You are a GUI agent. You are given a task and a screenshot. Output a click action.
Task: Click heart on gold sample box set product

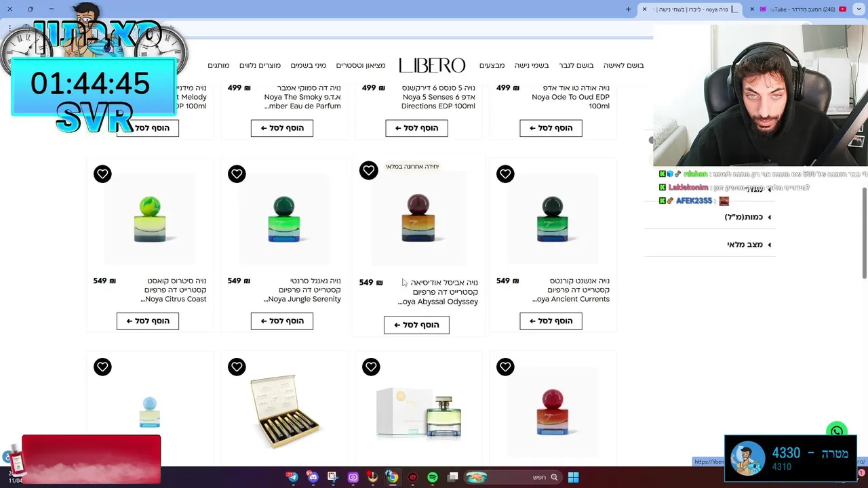coord(237,367)
